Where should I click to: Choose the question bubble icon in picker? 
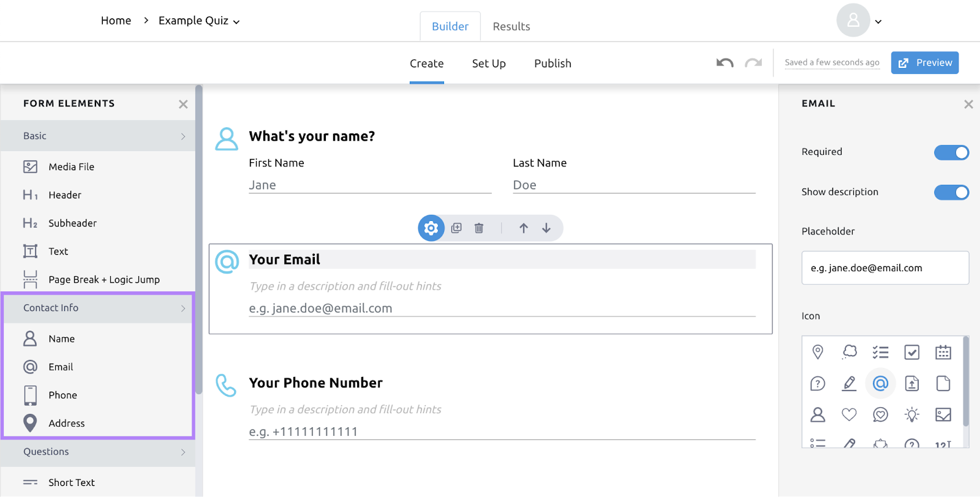pyautogui.click(x=818, y=384)
